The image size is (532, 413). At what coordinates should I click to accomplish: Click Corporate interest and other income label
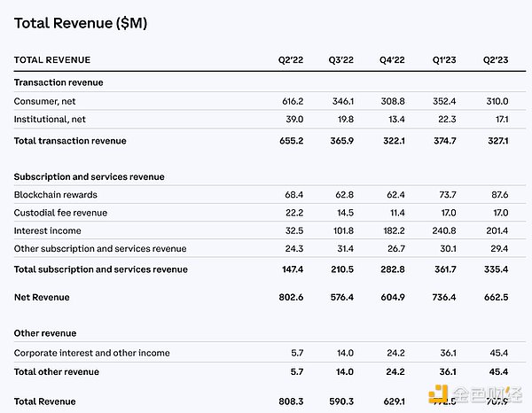pos(91,353)
